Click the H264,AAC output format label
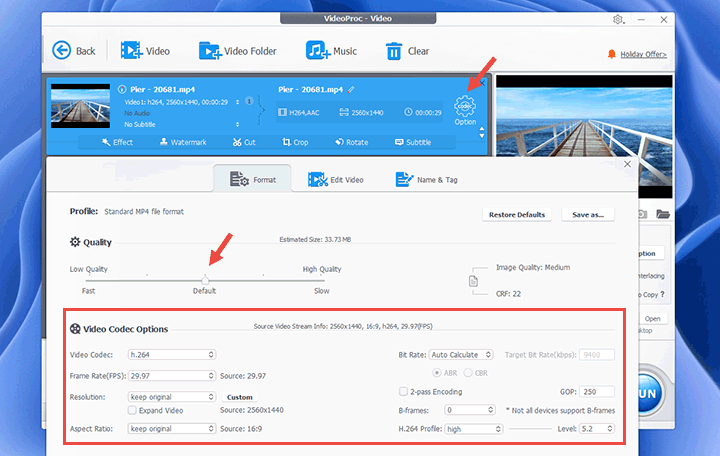The height and width of the screenshot is (456, 720). click(x=299, y=113)
